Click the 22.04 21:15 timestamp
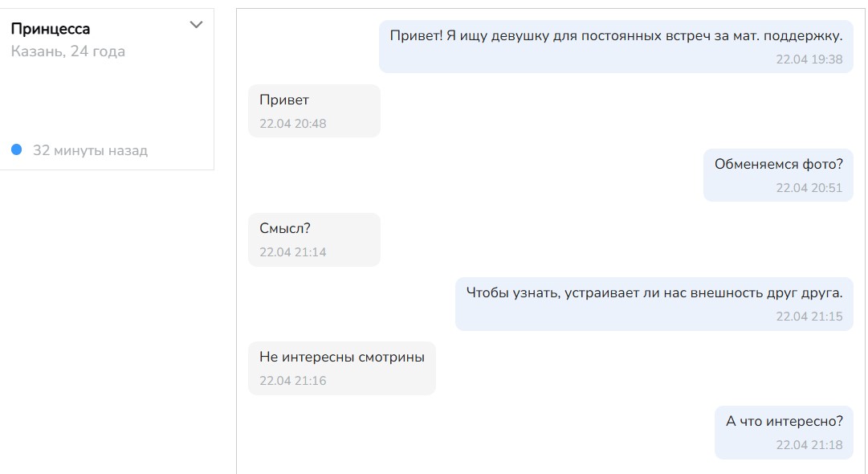Viewport: 868px width, 474px height. click(x=809, y=317)
